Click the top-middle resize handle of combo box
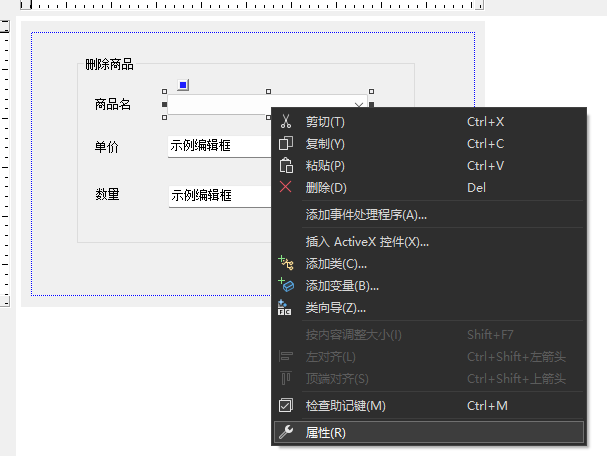Image resolution: width=607 pixels, height=456 pixels. click(268, 91)
